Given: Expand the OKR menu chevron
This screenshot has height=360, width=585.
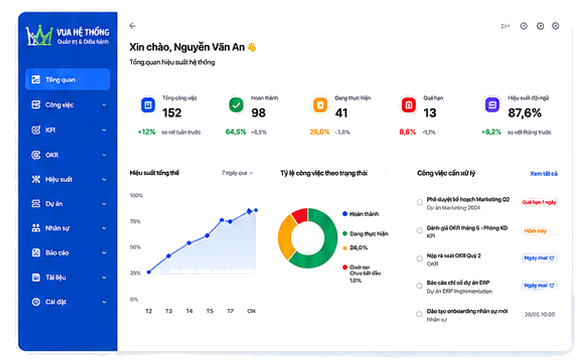Looking at the screenshot, I should (x=104, y=155).
